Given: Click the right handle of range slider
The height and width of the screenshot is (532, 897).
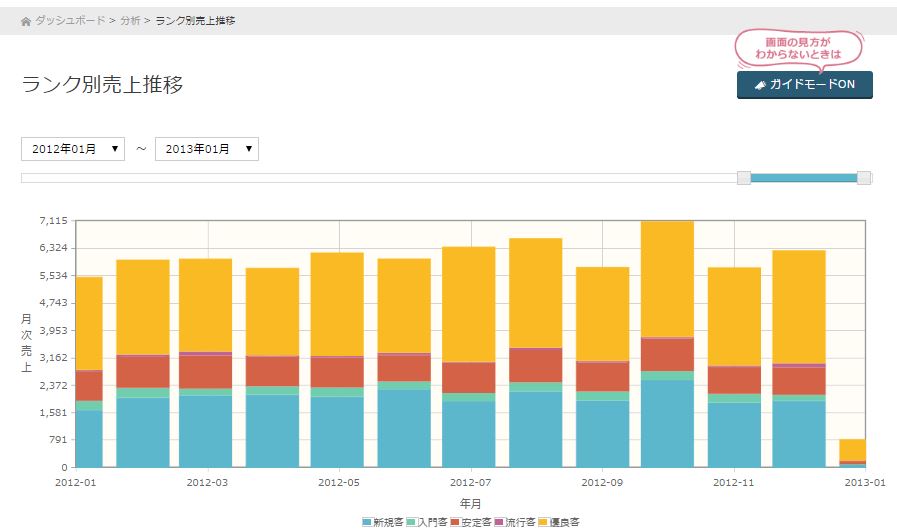Looking at the screenshot, I should (864, 178).
